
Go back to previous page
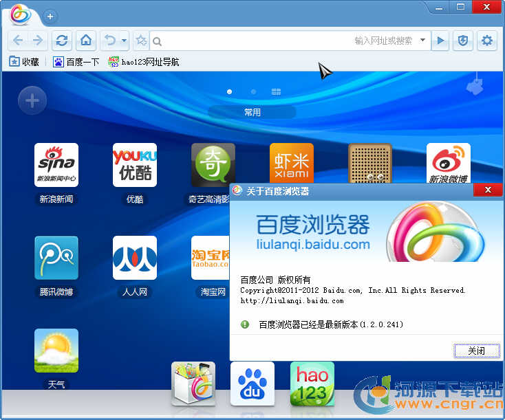click(x=18, y=41)
